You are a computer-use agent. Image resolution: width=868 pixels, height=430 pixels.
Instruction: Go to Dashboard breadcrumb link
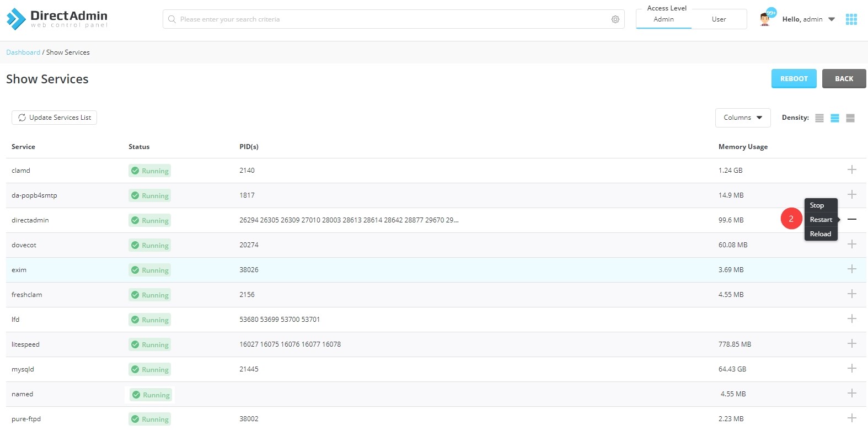tap(23, 52)
